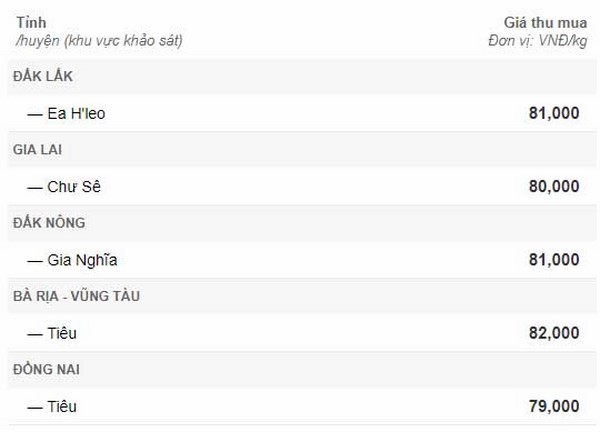This screenshot has width=600, height=432.
Task: Select the GIA LAI province row
Action: [x=302, y=150]
